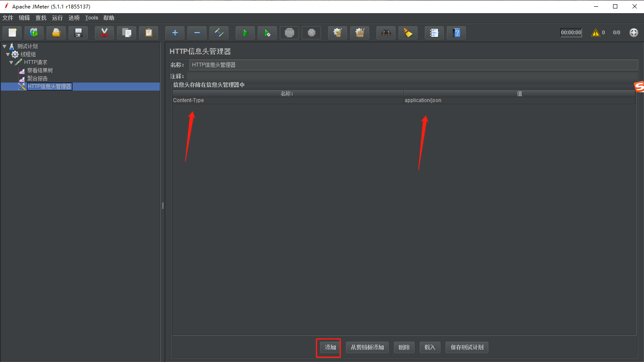
Task: Click the 注释 comment input field
Action: tap(412, 76)
